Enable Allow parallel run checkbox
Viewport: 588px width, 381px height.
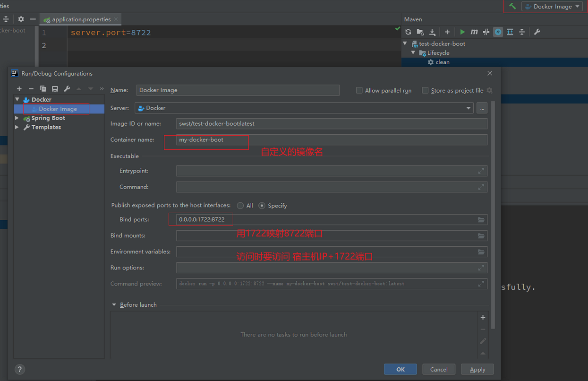pyautogui.click(x=359, y=90)
